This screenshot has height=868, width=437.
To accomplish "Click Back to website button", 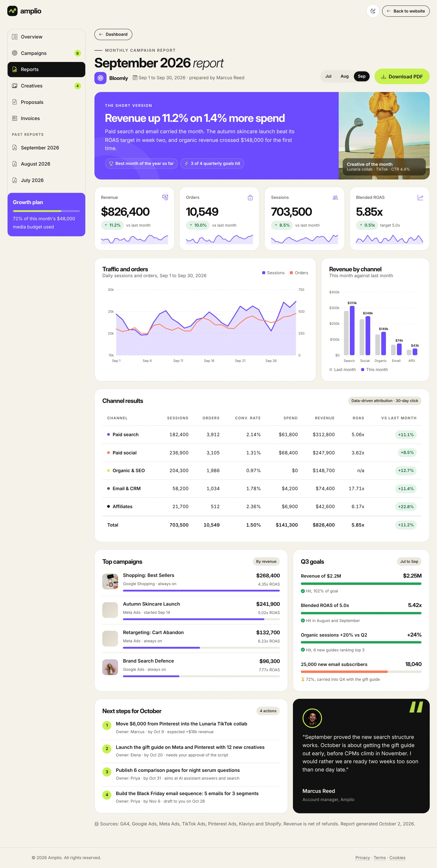I will 406,11.
